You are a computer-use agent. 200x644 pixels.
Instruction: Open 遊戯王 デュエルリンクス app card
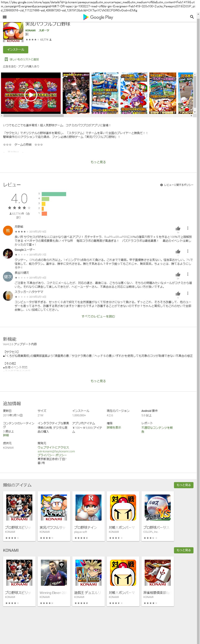click(x=88, y=581)
